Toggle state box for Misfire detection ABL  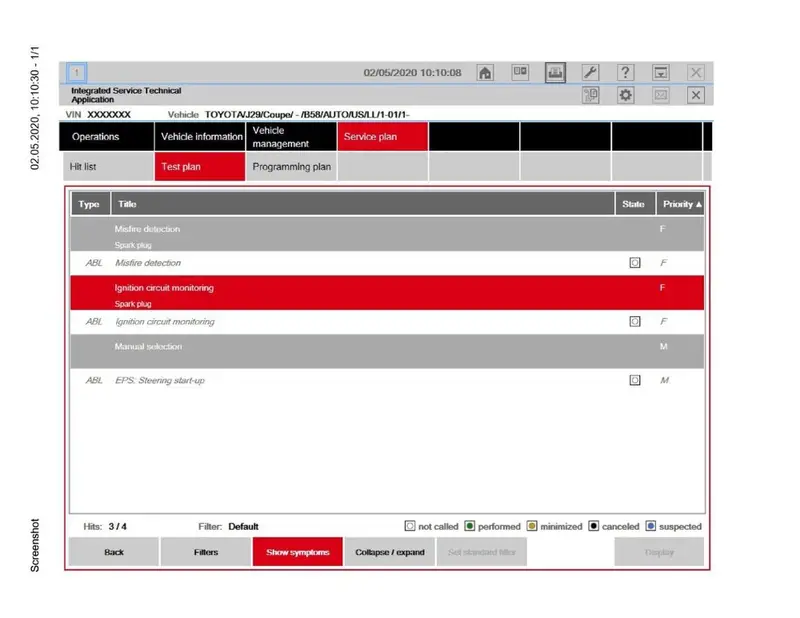pos(635,263)
